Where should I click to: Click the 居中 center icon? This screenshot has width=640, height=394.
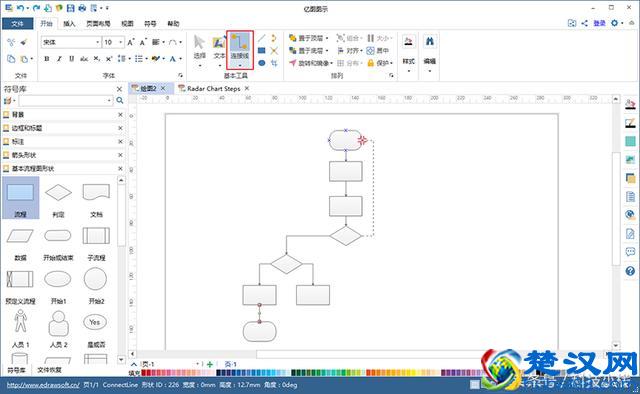pos(378,51)
